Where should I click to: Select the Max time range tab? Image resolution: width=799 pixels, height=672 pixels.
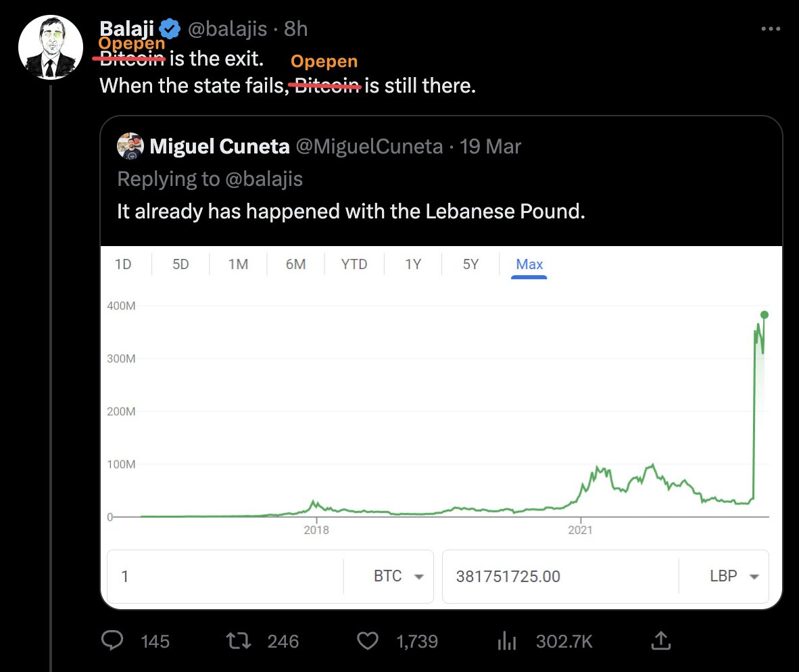point(529,264)
